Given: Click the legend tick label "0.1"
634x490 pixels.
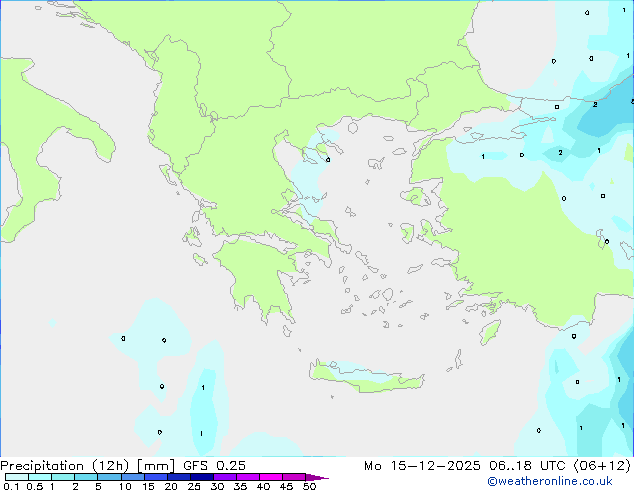Looking at the screenshot, I should (11, 486).
